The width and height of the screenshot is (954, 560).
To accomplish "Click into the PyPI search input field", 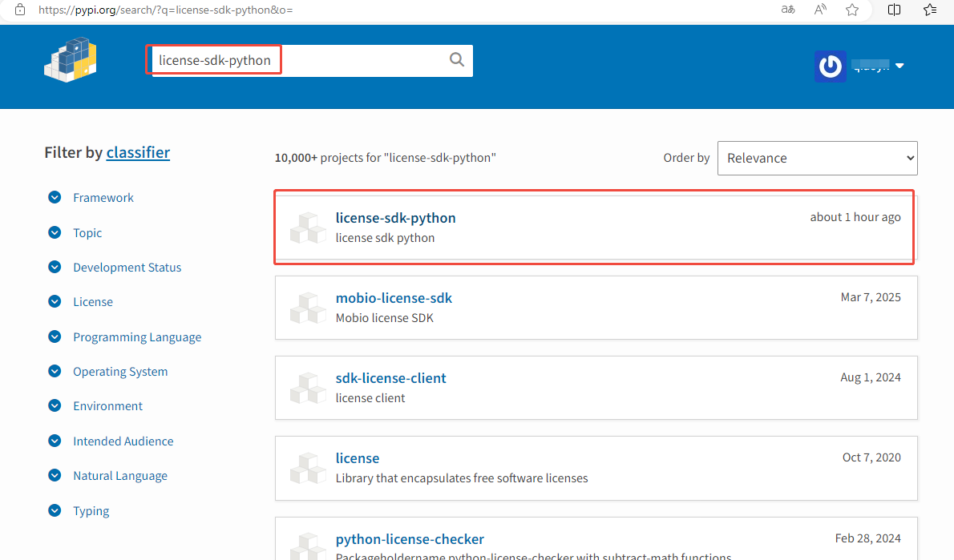I will [x=297, y=60].
